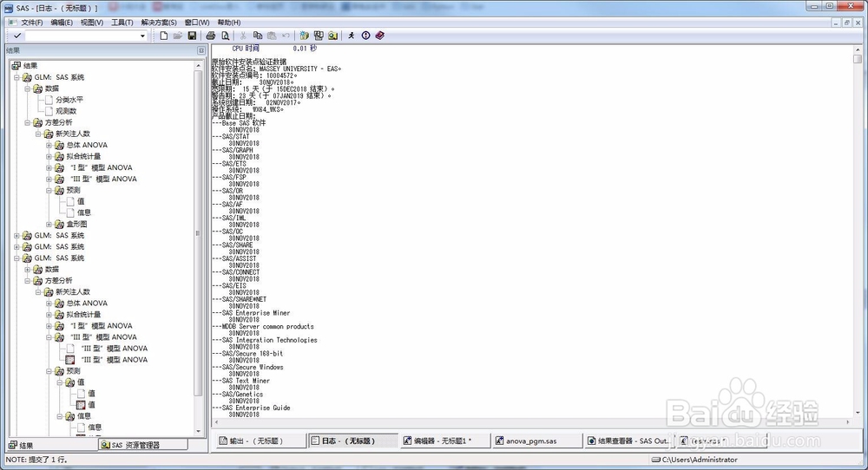
Task: Open the 编辑(E) menu
Action: tap(62, 23)
